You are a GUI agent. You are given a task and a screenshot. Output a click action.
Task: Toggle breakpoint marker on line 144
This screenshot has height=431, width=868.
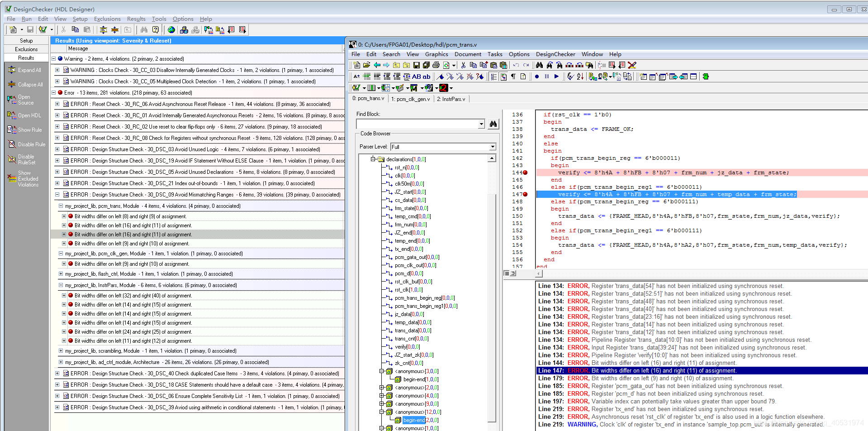point(526,172)
